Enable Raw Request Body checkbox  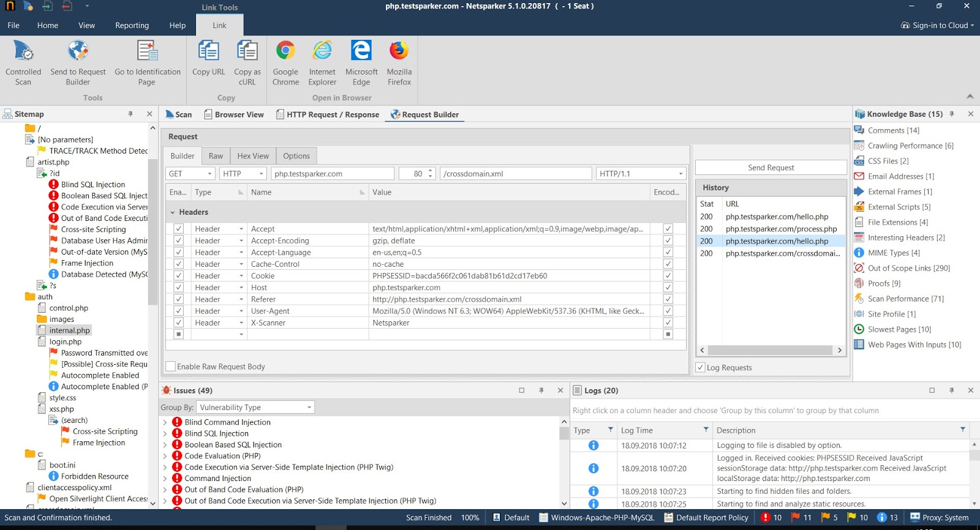pos(171,367)
